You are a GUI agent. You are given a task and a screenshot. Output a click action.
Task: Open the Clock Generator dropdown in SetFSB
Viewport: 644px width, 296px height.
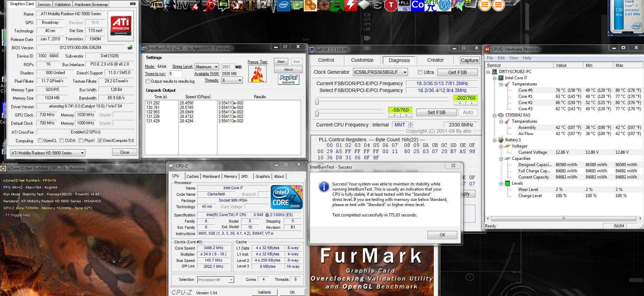(380, 72)
